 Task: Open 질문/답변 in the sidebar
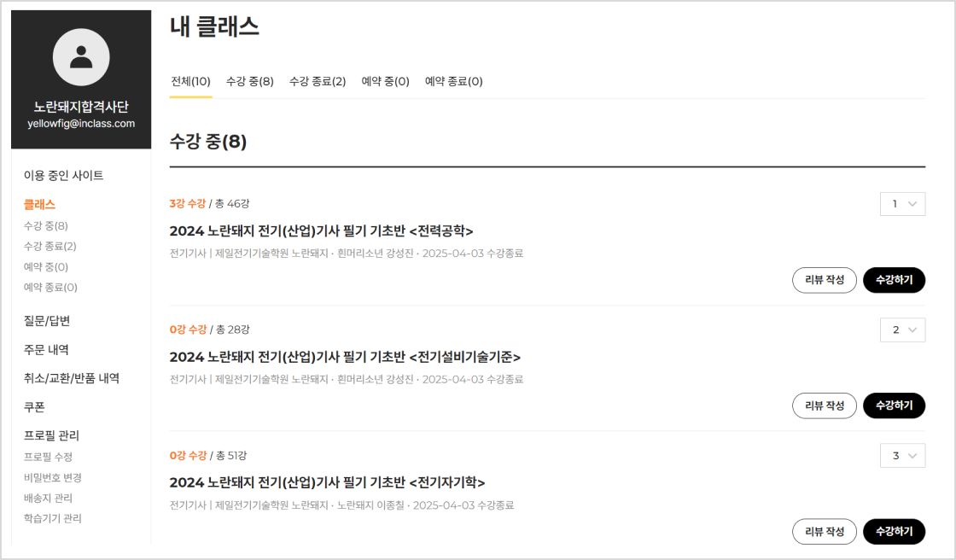tap(47, 321)
